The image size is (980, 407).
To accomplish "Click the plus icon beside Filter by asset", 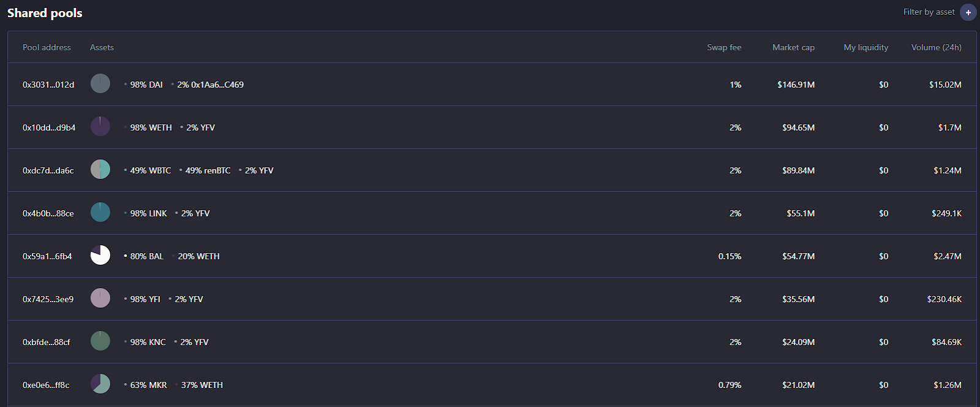I will [968, 12].
